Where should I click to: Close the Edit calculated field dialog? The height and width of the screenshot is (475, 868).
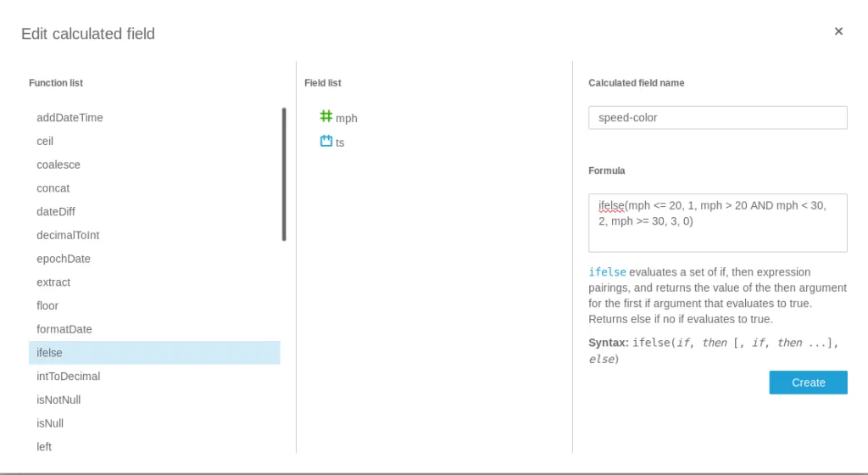click(x=838, y=31)
